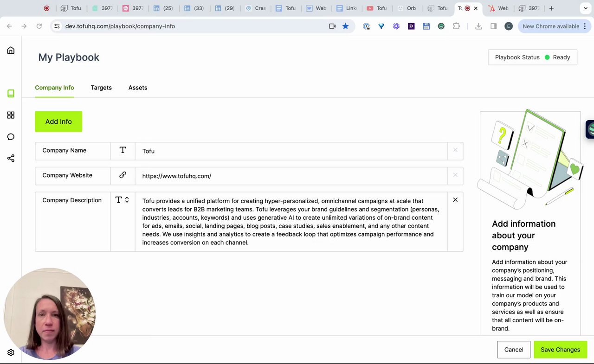Click New Chrome available button
The image size is (594, 364).
[x=551, y=26]
